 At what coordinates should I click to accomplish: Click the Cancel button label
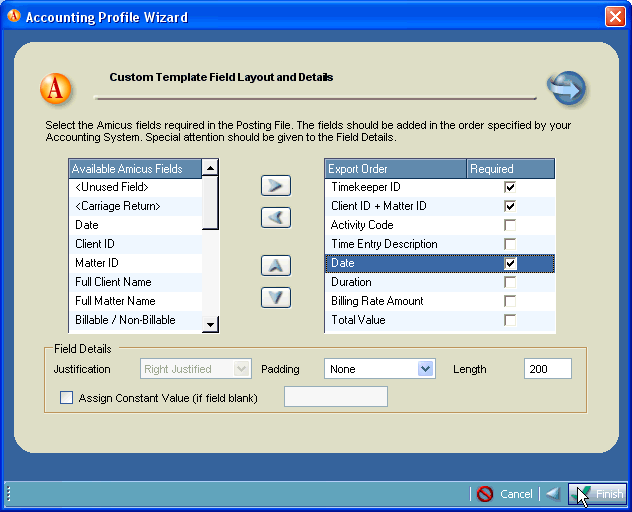[516, 494]
